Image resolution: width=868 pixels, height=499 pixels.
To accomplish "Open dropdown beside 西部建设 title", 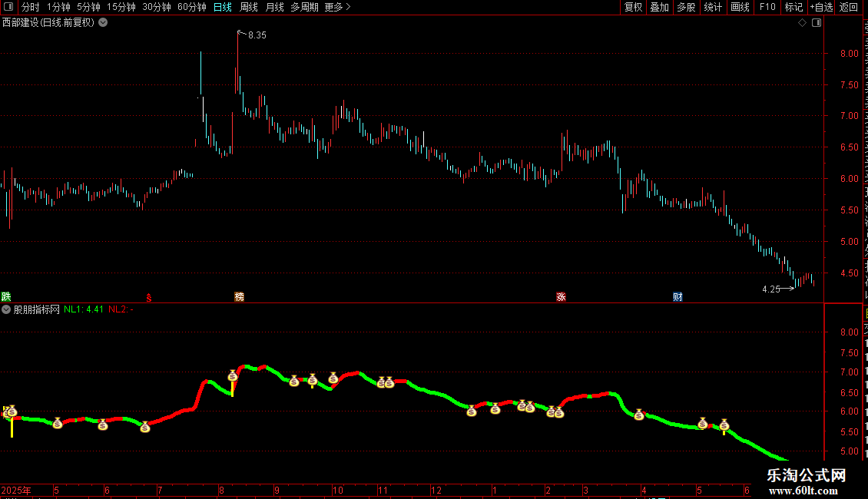I will [x=103, y=23].
